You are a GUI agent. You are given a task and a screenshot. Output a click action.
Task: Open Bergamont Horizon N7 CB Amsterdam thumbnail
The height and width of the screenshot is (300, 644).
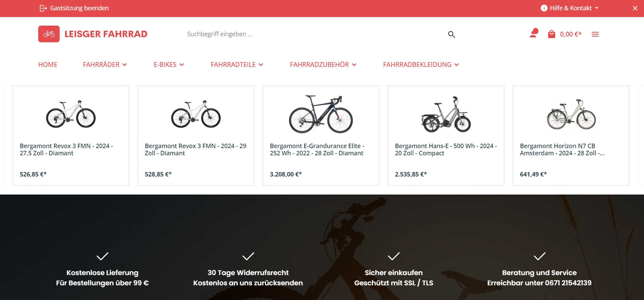[x=571, y=114]
